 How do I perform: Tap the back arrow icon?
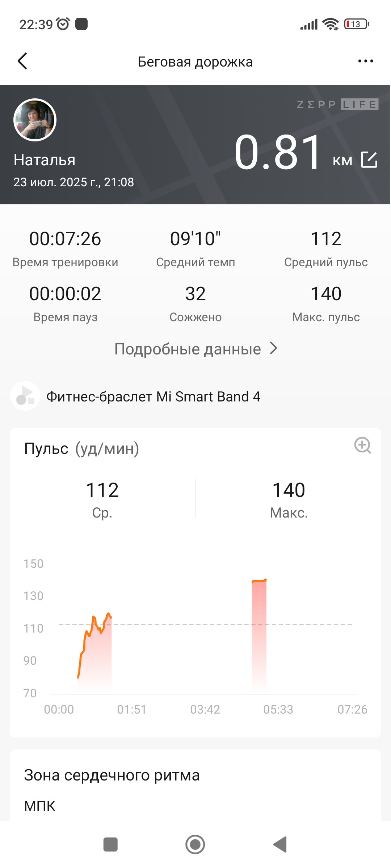tap(22, 61)
